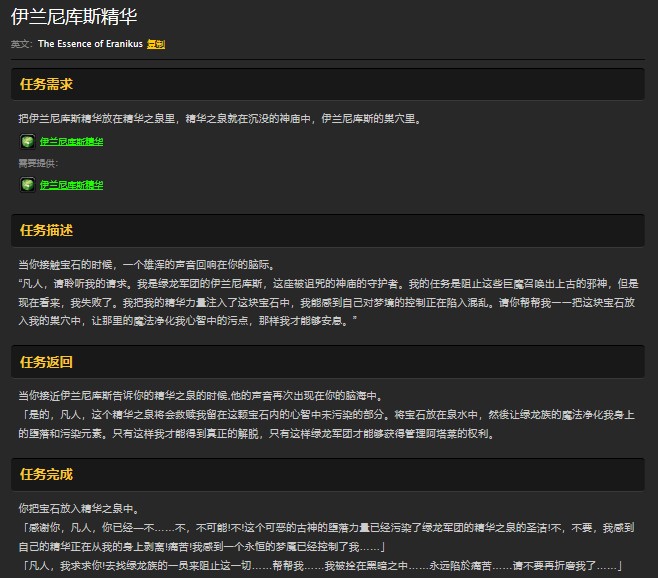The image size is (658, 578).
Task: Select the 任务完成 section header
Action: tap(47, 474)
